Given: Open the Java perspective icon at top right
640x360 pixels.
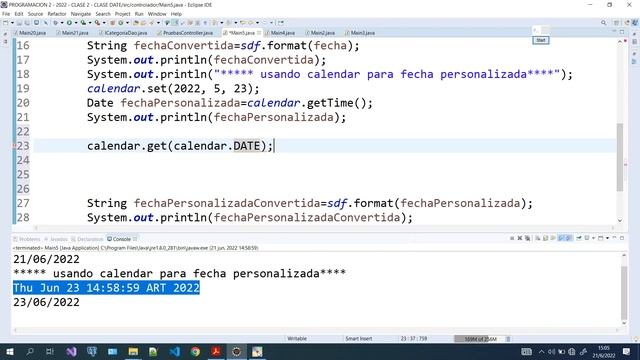Looking at the screenshot, I should (x=634, y=23).
